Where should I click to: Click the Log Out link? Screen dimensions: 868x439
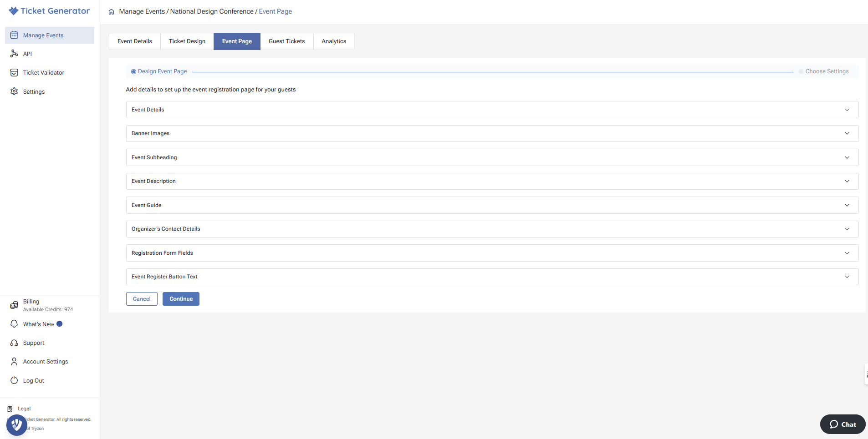pyautogui.click(x=34, y=381)
